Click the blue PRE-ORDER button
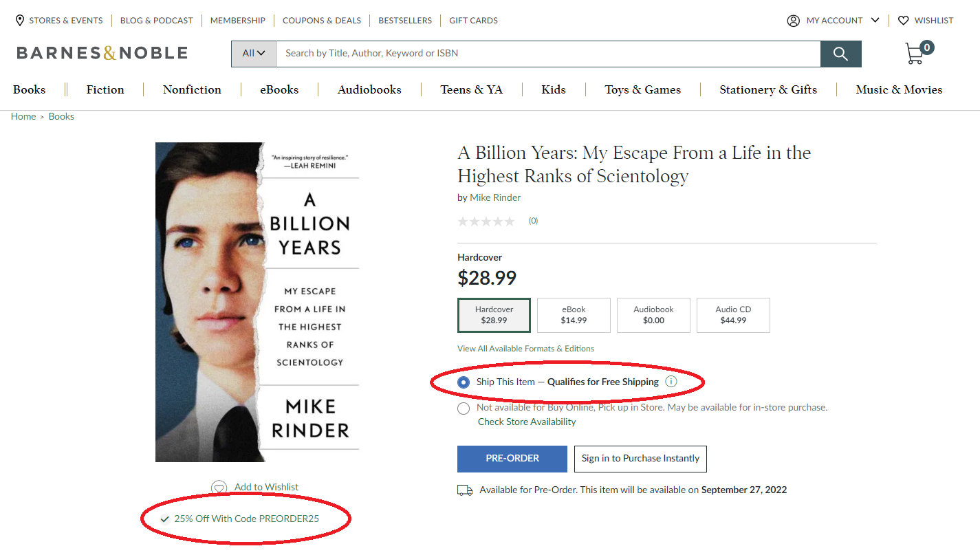This screenshot has height=555, width=980. (512, 459)
